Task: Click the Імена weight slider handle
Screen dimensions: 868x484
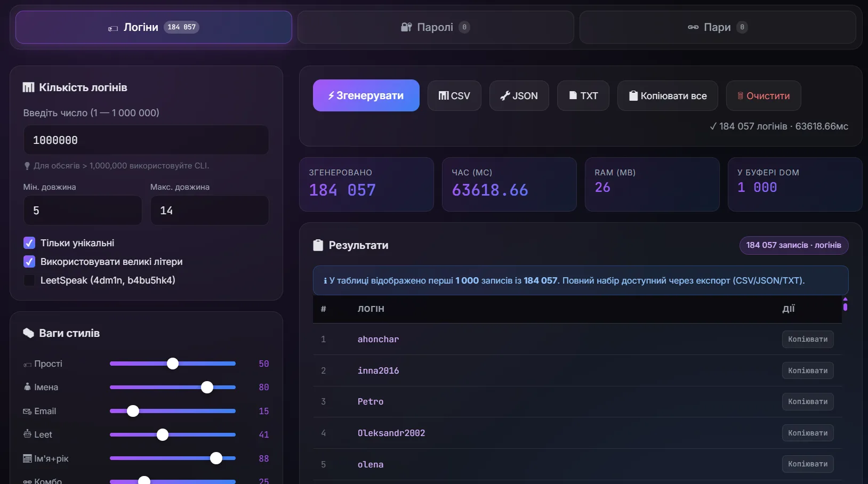Action: click(207, 387)
